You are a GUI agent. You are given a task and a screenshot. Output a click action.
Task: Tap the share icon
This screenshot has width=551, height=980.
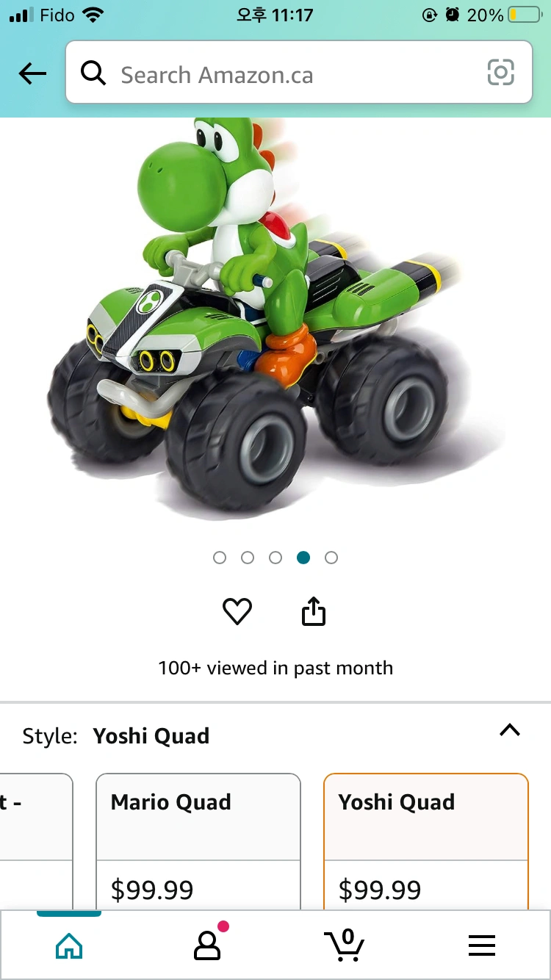[x=314, y=611]
